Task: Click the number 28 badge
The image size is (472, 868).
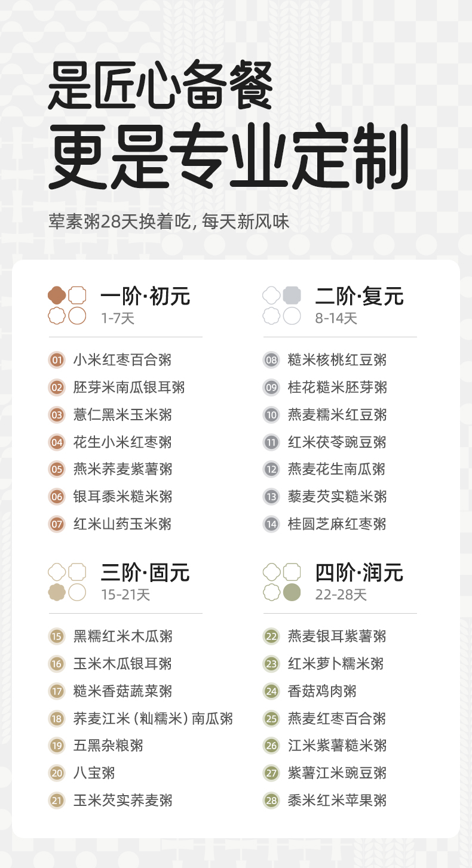Action: (271, 801)
